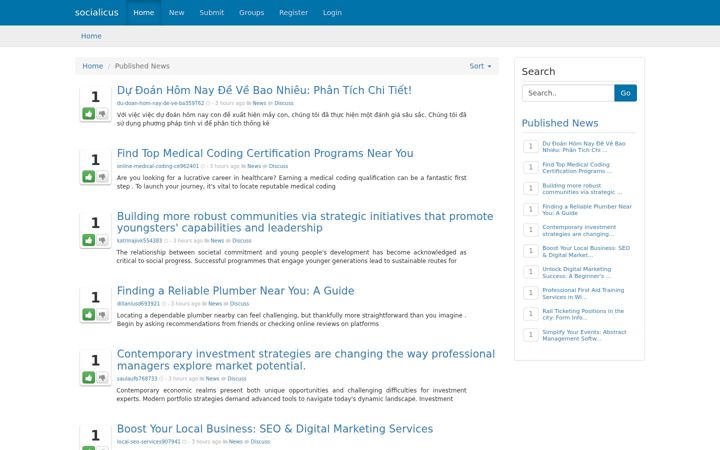Focus the Search input field

[x=568, y=93]
